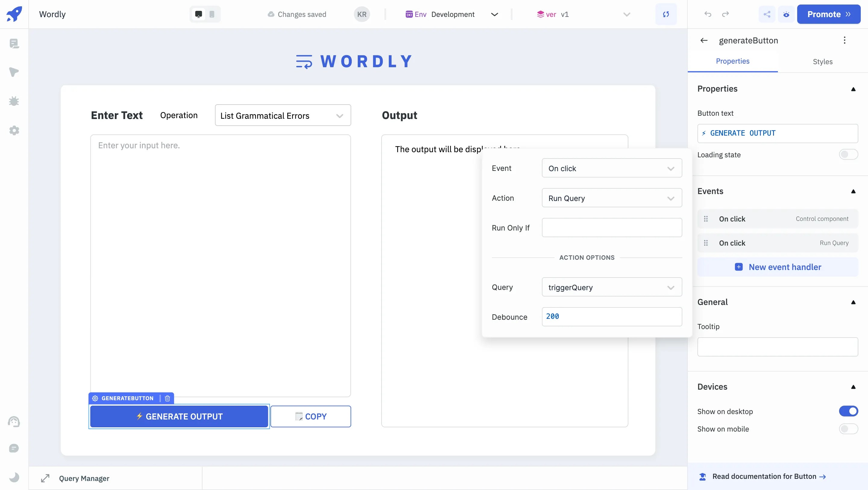Select the Properties tab
The width and height of the screenshot is (868, 490).
733,61
